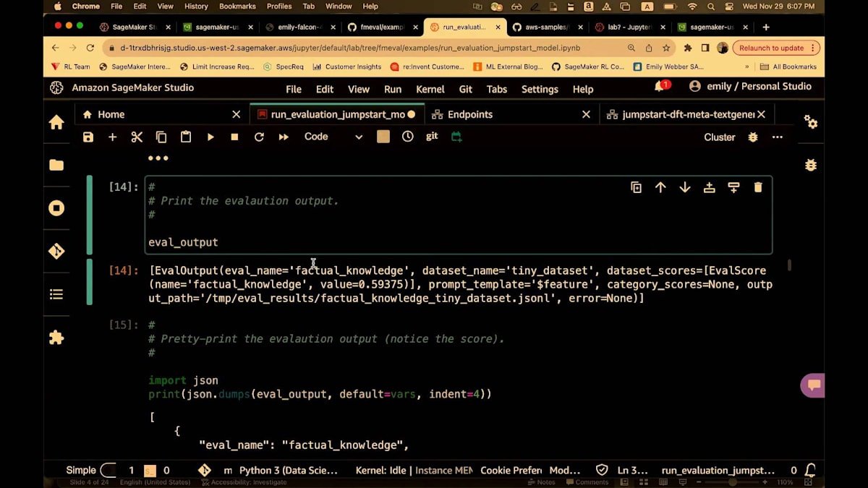
Task: Close the Endpoints tab
Action: coord(587,114)
